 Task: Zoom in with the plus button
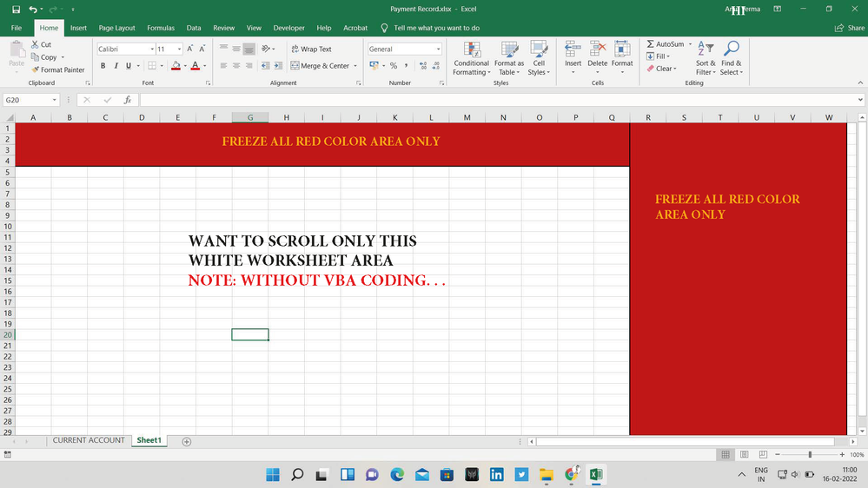[x=842, y=454]
